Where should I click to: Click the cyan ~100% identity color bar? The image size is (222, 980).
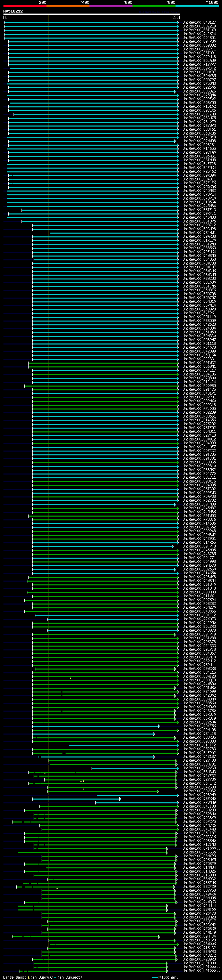point(197,6)
